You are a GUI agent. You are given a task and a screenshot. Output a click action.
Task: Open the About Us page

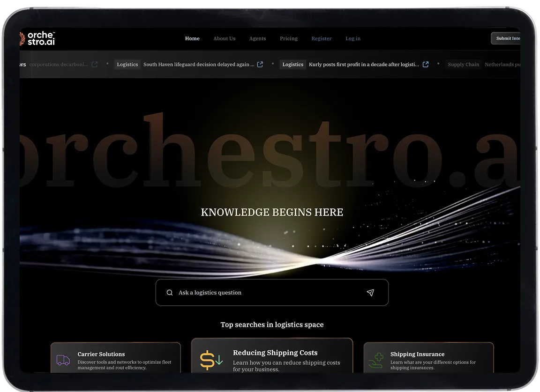click(224, 38)
